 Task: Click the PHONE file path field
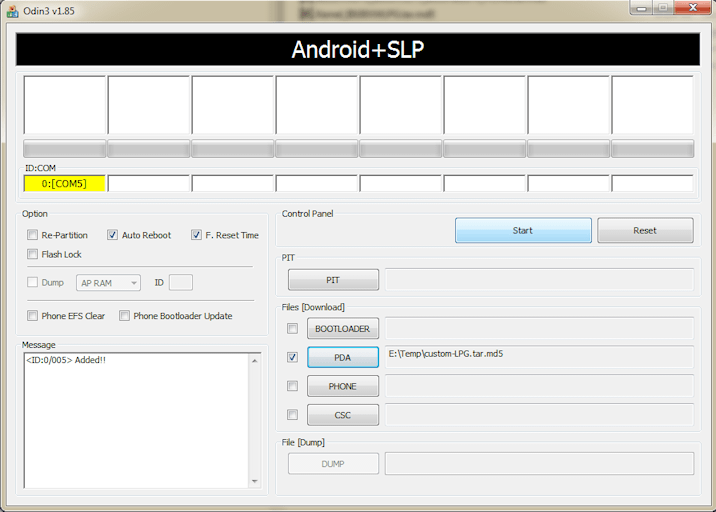coord(539,386)
